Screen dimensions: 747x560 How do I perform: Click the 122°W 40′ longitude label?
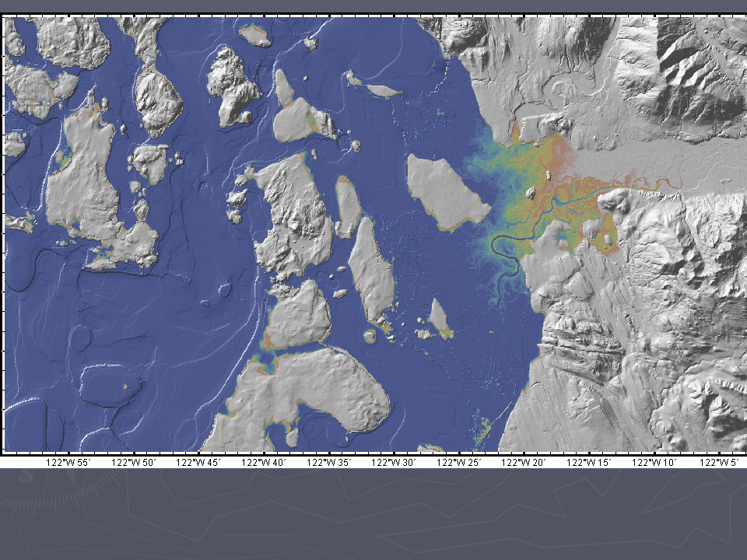pos(264,462)
